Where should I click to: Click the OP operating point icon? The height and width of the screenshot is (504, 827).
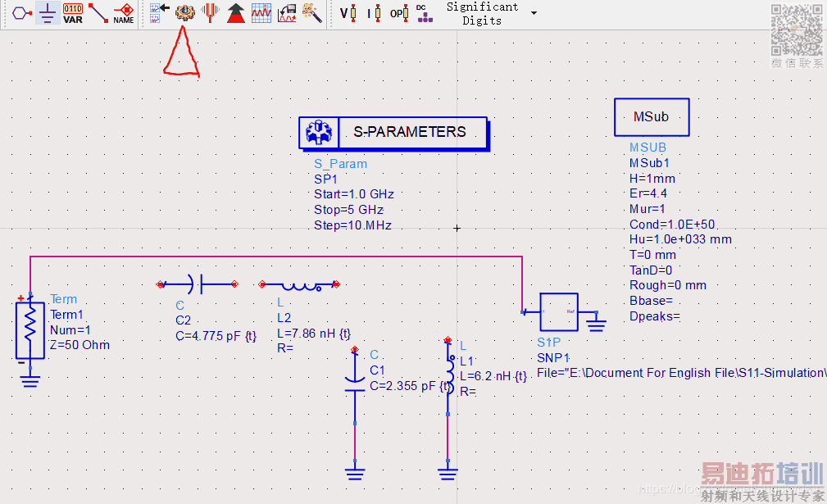pyautogui.click(x=399, y=13)
